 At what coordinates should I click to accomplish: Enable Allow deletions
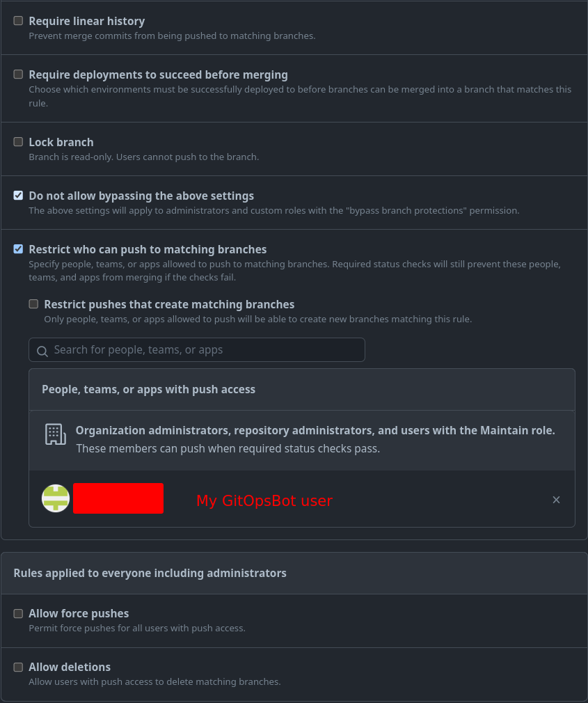tap(18, 666)
